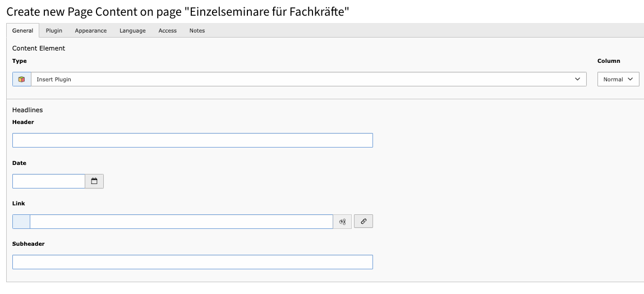Click the Create new Page Content heading
644x294 pixels.
(x=178, y=12)
